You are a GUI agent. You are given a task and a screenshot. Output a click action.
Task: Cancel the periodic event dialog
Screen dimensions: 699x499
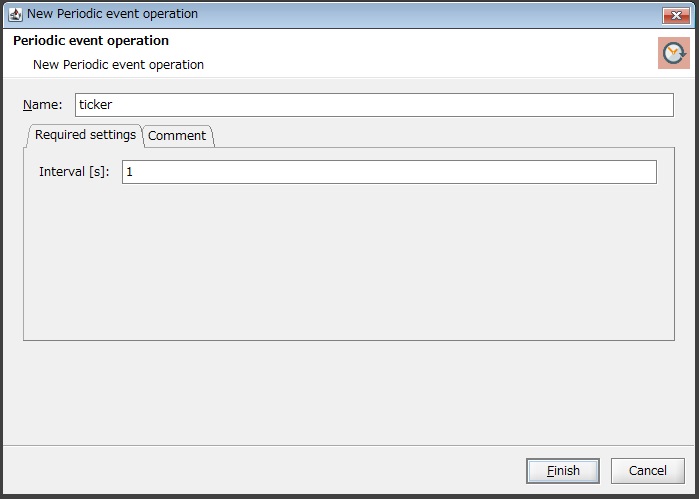647,471
